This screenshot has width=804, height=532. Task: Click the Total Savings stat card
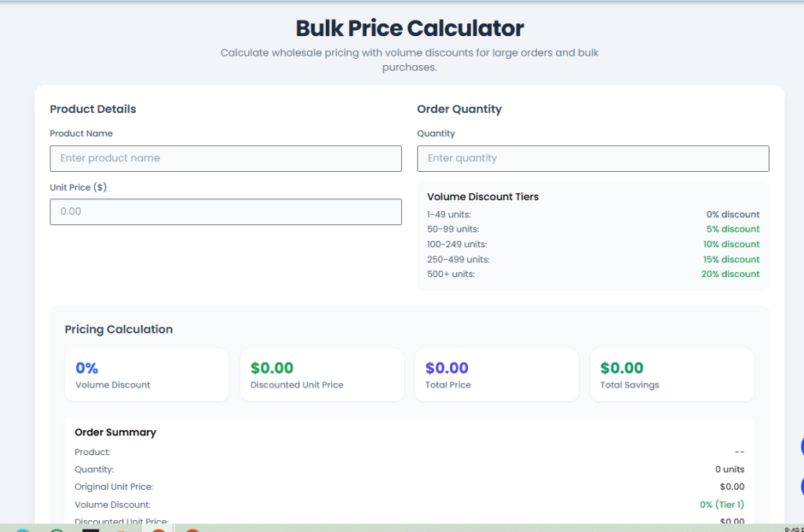click(672, 374)
